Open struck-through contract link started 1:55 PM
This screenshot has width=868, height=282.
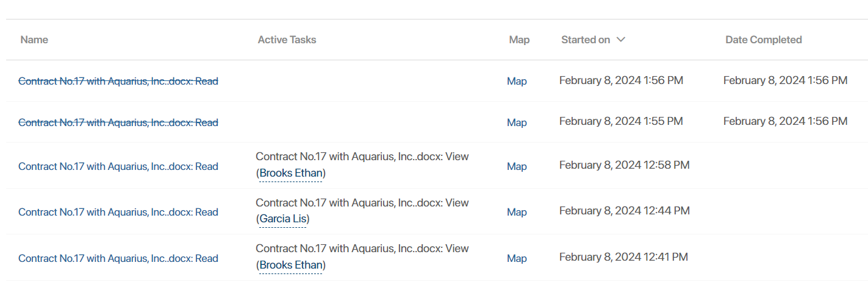[x=118, y=122]
